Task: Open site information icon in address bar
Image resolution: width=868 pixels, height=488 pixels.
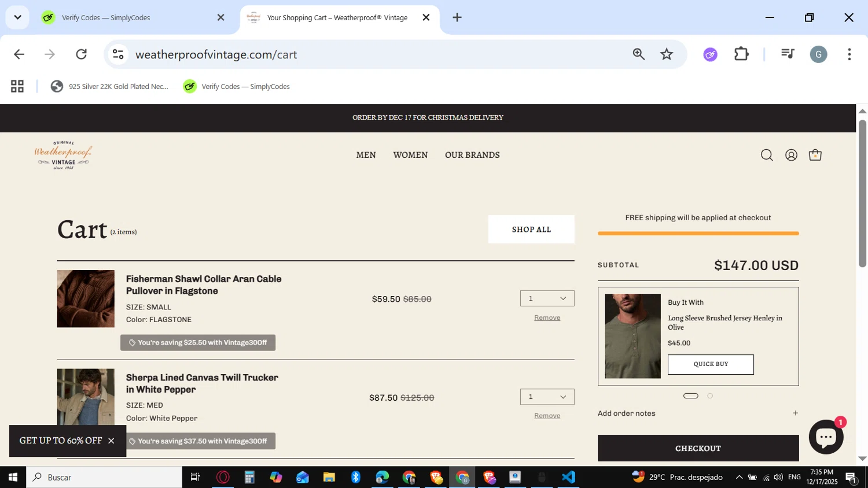Action: point(118,54)
